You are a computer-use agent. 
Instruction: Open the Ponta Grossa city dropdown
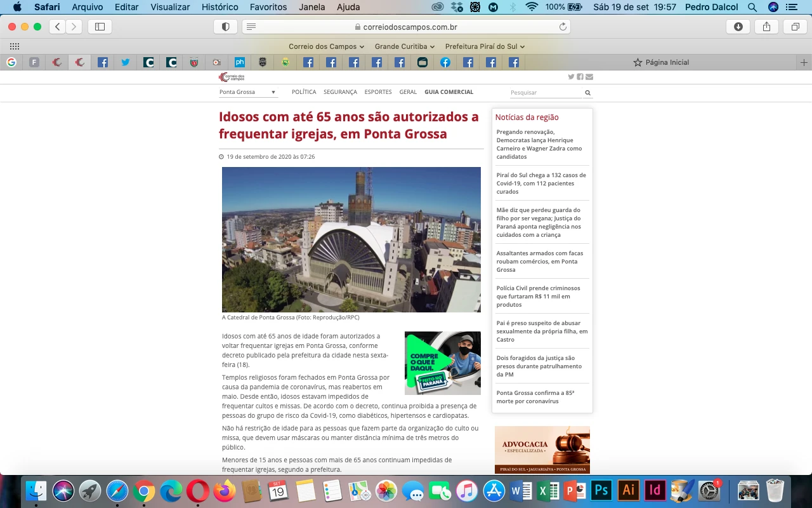coord(248,92)
